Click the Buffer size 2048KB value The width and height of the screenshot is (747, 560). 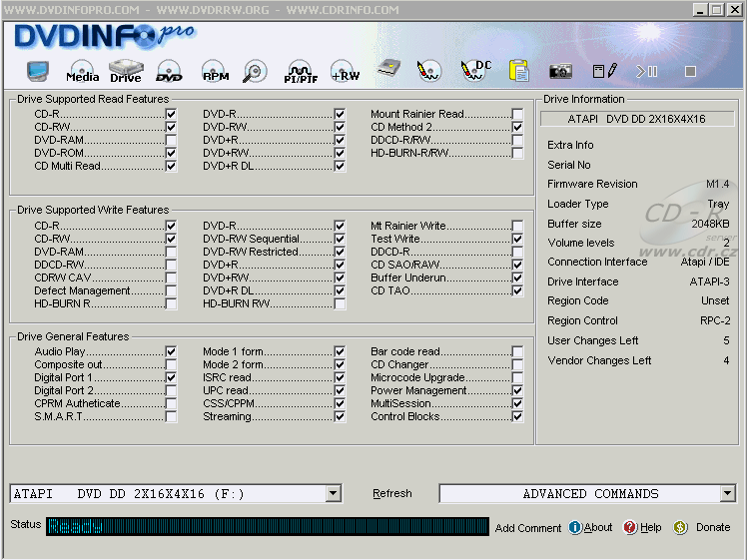(x=710, y=224)
